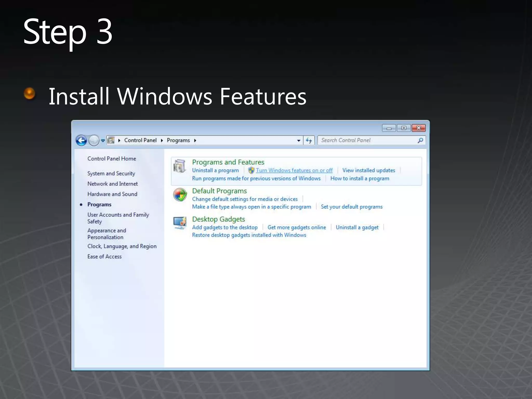Screen dimensions: 532x399
Task: Expand the arrow before Control Panel breadcrumb
Action: 119,141
